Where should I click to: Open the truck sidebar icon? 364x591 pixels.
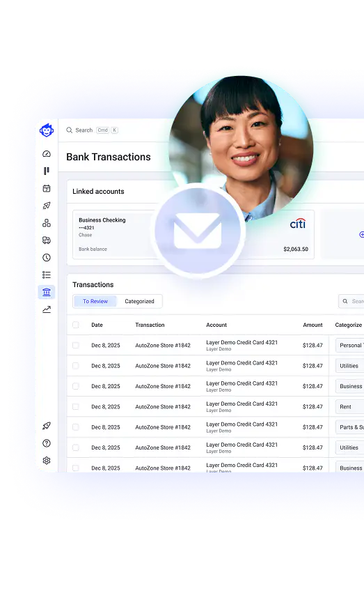pyautogui.click(x=47, y=240)
